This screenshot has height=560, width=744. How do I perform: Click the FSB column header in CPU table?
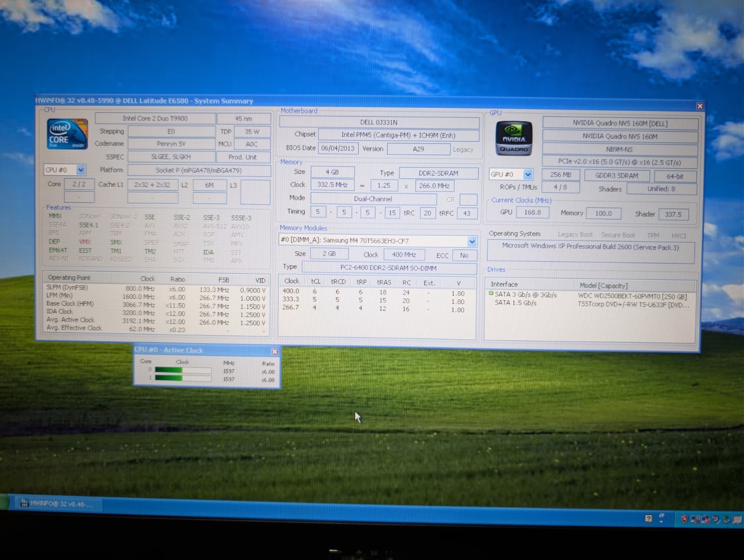click(224, 280)
